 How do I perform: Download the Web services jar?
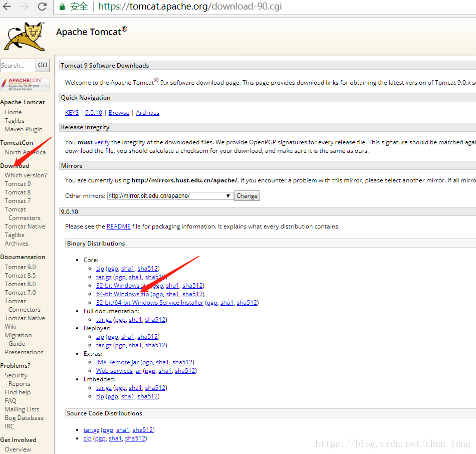(x=119, y=371)
